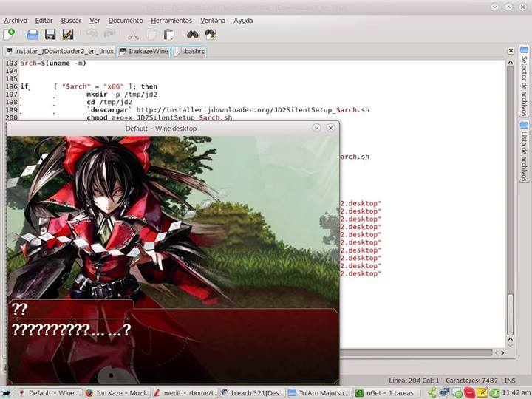Click the 'mkdir -p /tmp/jd2' code line
This screenshot has width=532, height=399.
pos(122,95)
